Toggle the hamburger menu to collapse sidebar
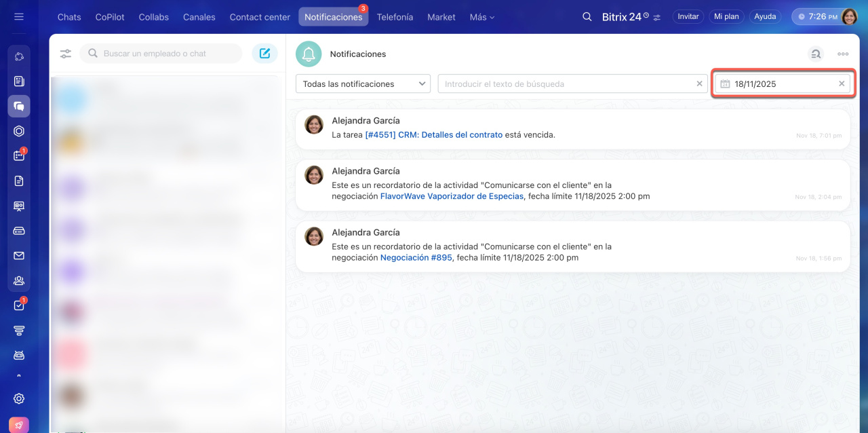This screenshot has width=868, height=433. (19, 17)
